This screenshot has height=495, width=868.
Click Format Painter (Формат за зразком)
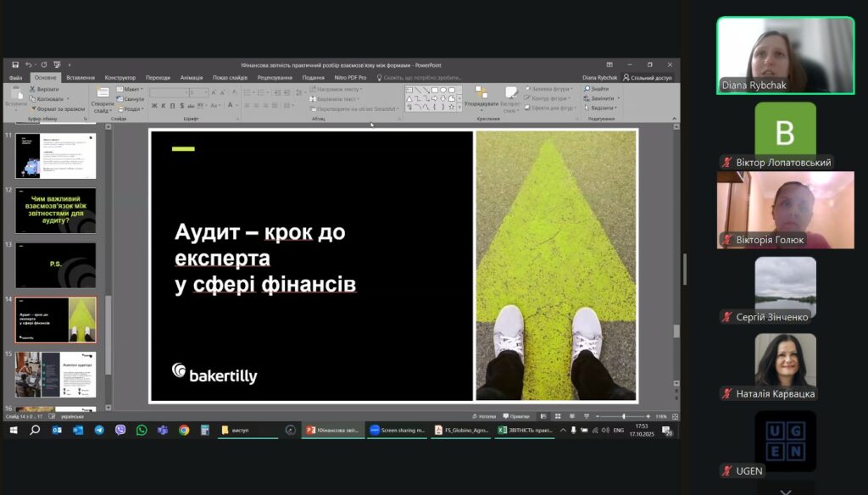point(33,108)
